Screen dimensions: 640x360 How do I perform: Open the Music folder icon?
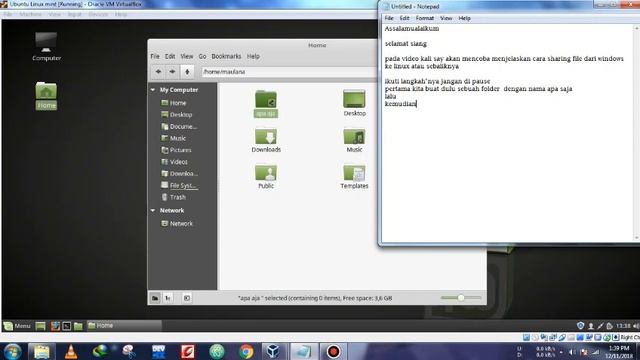354,140
